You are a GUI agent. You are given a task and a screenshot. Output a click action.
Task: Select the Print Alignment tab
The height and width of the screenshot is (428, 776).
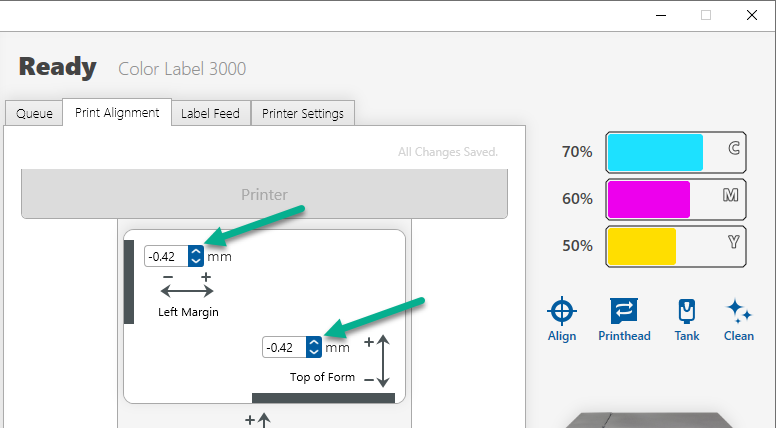(117, 112)
